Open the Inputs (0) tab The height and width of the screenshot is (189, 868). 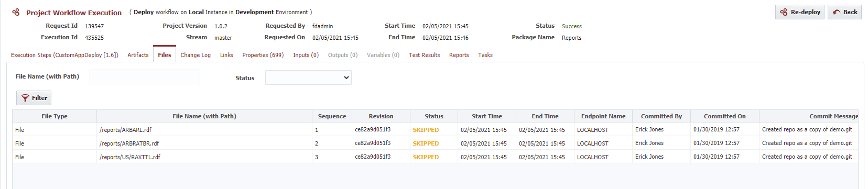click(306, 55)
